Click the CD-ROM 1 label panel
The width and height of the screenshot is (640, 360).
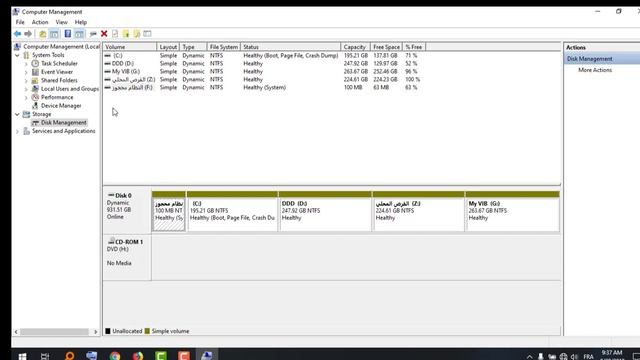pos(127,257)
